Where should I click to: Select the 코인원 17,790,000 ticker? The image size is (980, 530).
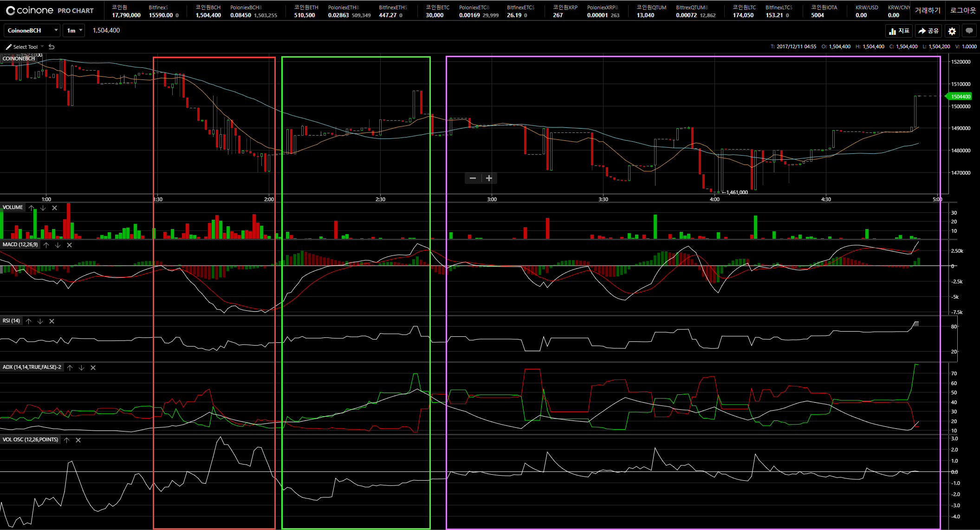(x=126, y=11)
